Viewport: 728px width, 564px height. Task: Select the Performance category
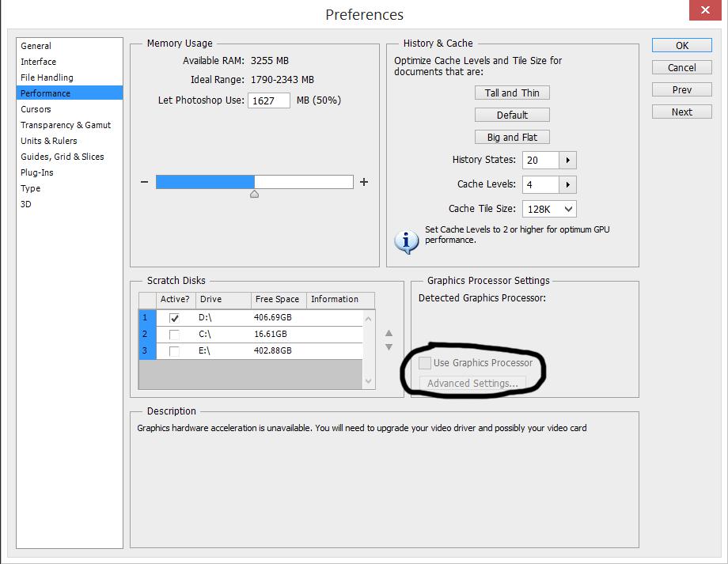70,93
